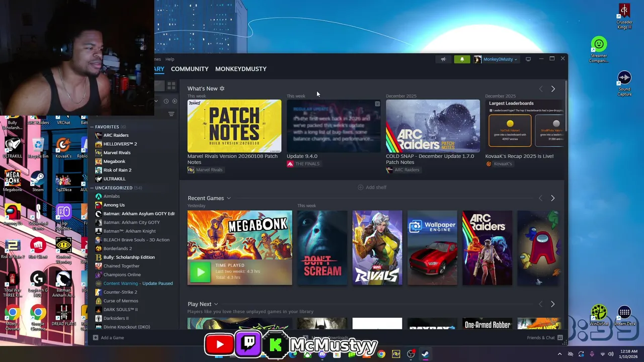644x362 pixels.
Task: Open Recent Games shelf dropdown
Action: pos(228,198)
